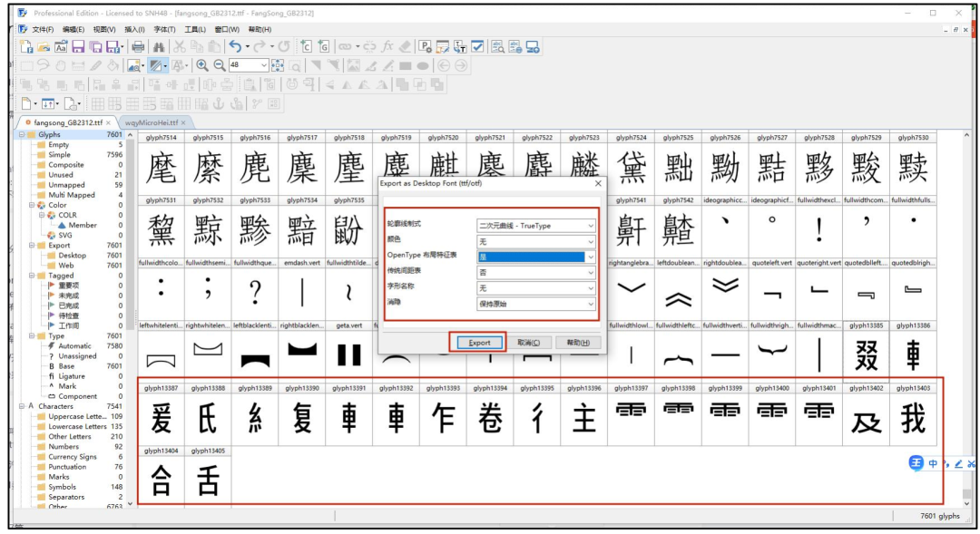Click the Add Characters 'C' icon
980x534 pixels.
(307, 47)
